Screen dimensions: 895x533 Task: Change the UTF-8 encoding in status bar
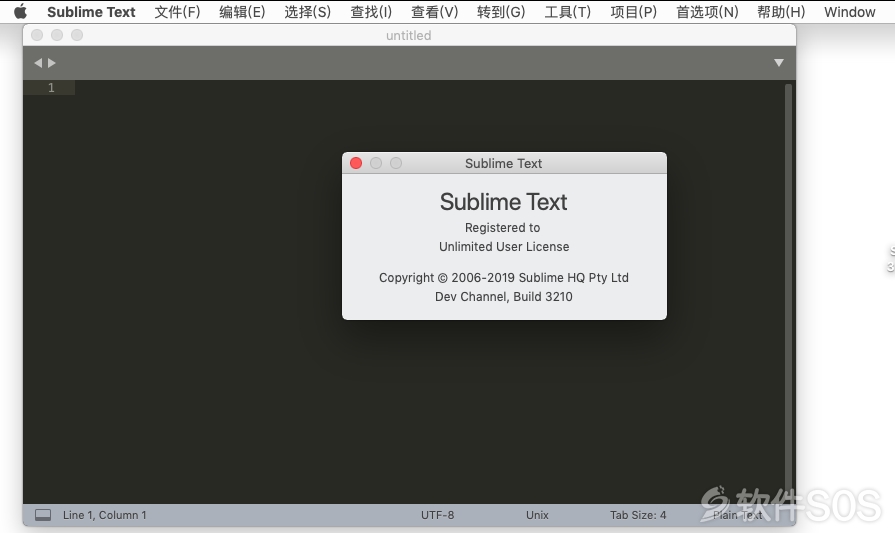coord(438,515)
